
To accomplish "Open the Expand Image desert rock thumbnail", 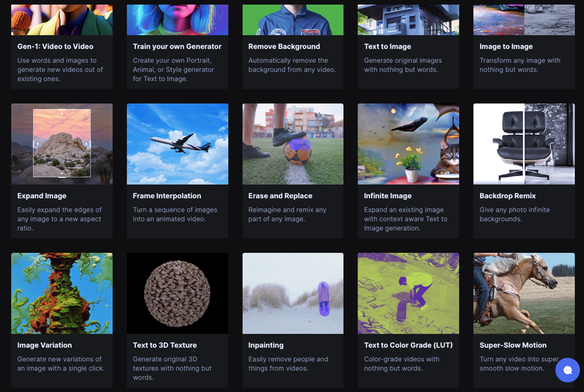I will click(62, 144).
